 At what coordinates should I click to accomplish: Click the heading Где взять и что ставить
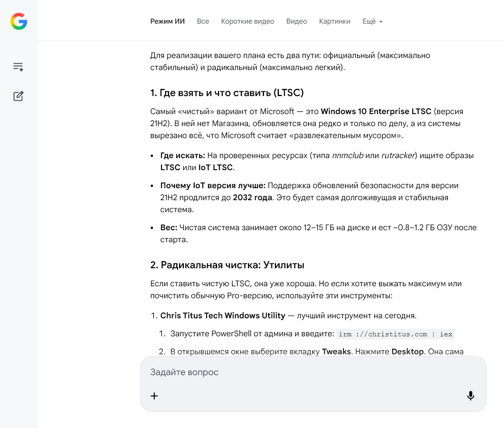(x=227, y=93)
